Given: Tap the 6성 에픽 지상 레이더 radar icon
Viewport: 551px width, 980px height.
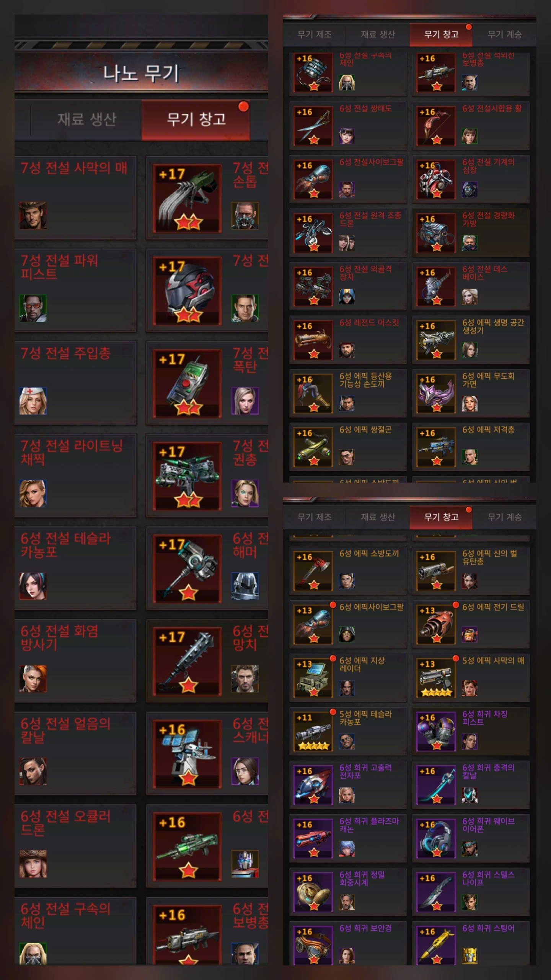Looking at the screenshot, I should 313,678.
